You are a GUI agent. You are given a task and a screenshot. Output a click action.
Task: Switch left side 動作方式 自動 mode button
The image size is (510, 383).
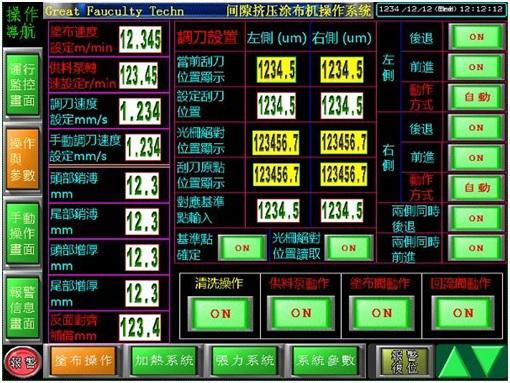click(476, 97)
